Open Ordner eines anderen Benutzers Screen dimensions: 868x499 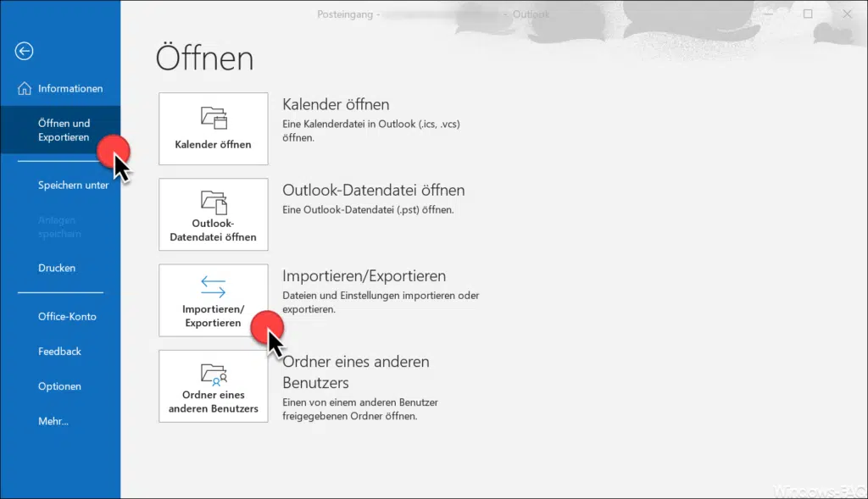pos(213,386)
